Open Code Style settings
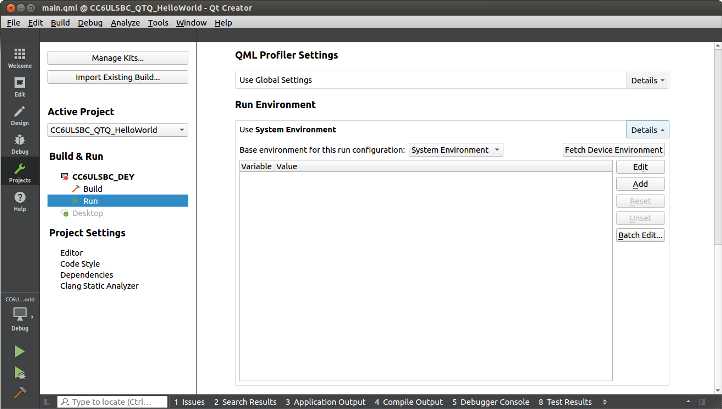722x409 pixels. coord(80,264)
